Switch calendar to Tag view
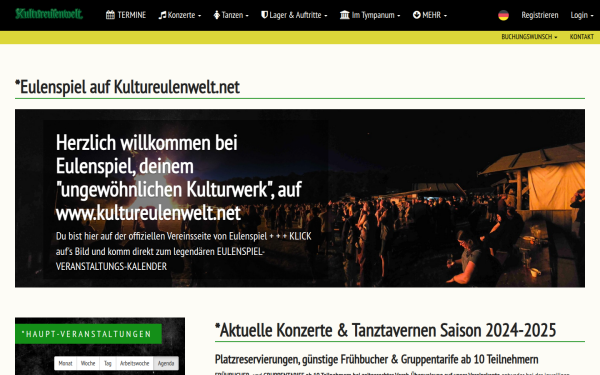Image resolution: width=600 pixels, height=375 pixels. pyautogui.click(x=108, y=363)
